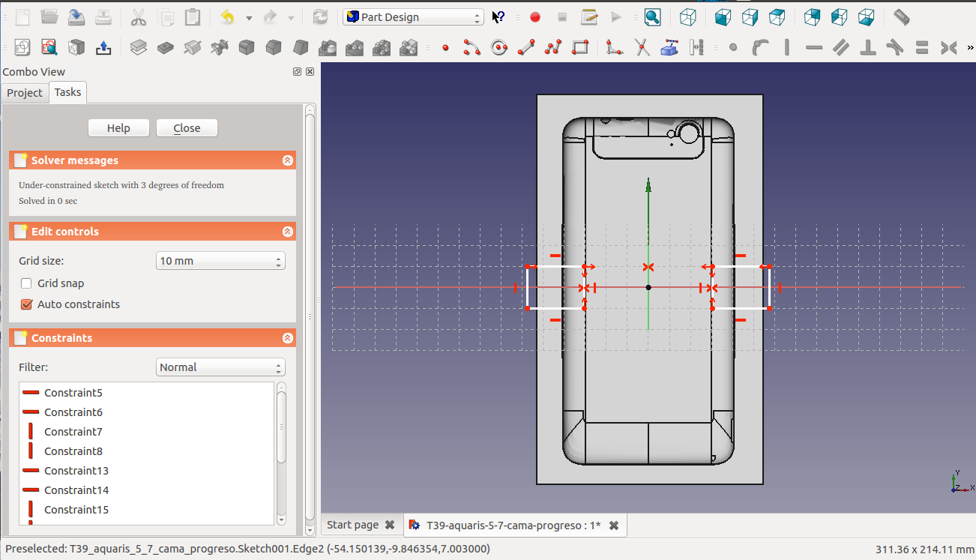
Task: Open the Grid size 10 mm dropdown
Action: tap(220, 261)
